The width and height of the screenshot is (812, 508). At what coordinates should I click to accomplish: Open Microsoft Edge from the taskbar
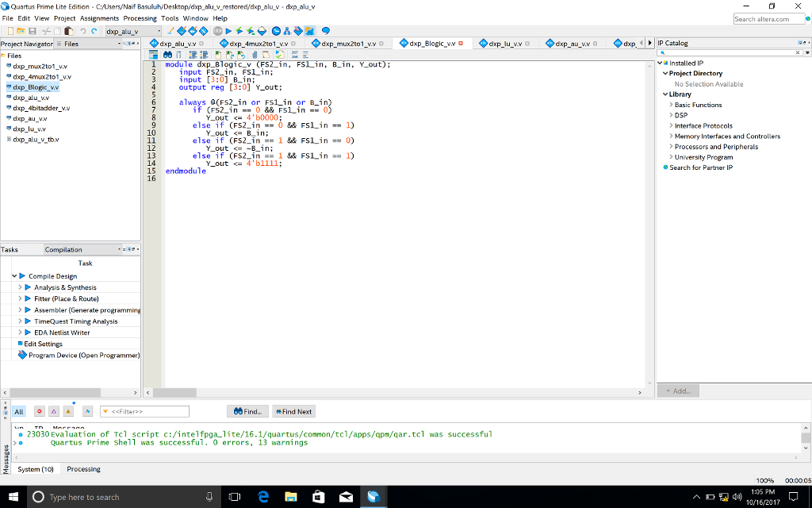[262, 497]
